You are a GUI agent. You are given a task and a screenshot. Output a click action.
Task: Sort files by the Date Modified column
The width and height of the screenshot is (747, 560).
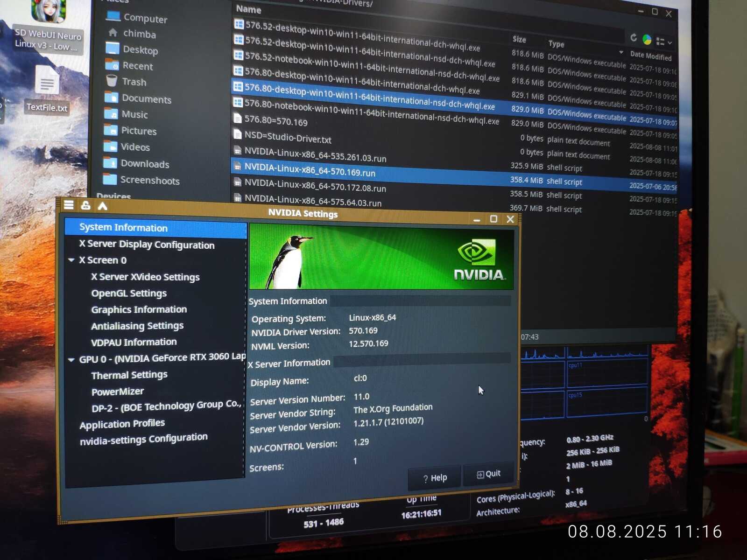tap(651, 56)
